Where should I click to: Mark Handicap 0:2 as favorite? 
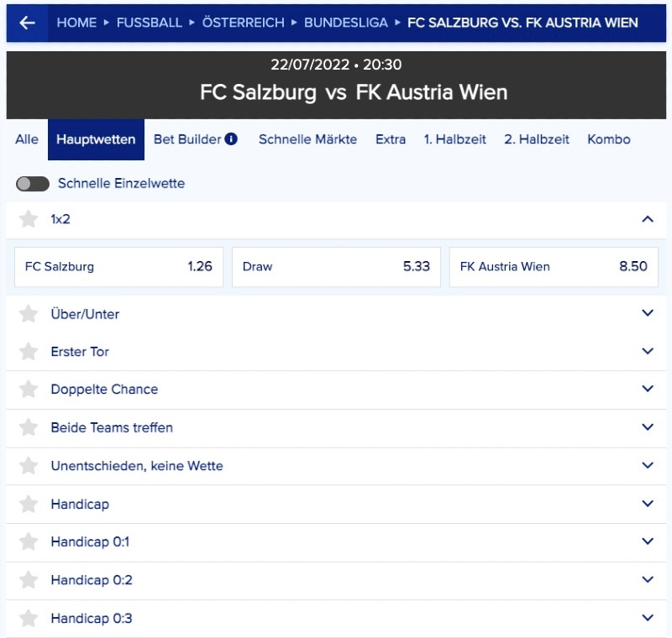point(29,580)
